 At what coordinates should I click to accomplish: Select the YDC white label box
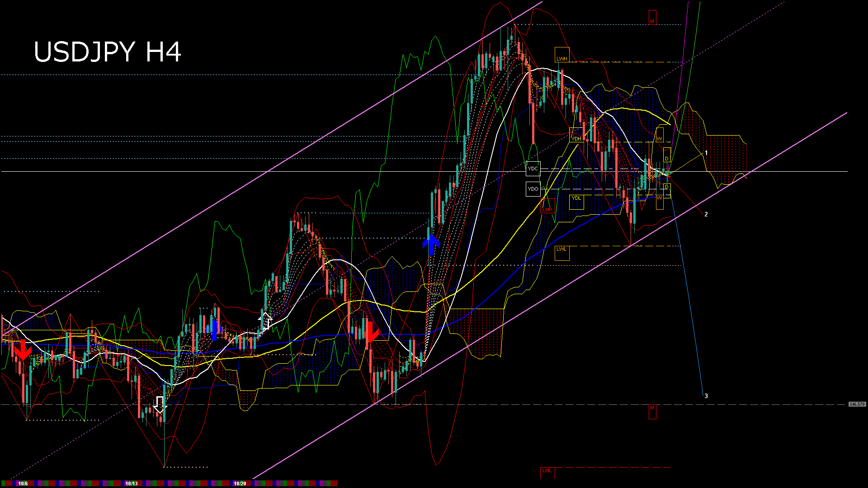[x=533, y=169]
